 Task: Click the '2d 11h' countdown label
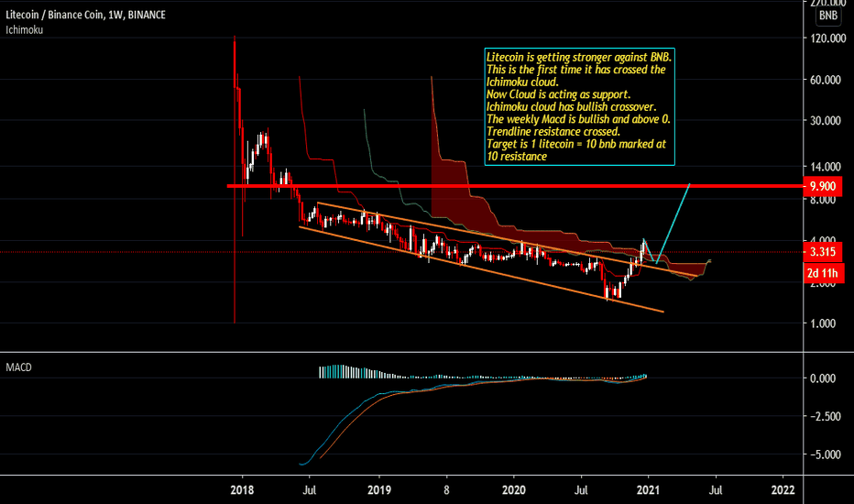coord(823,273)
